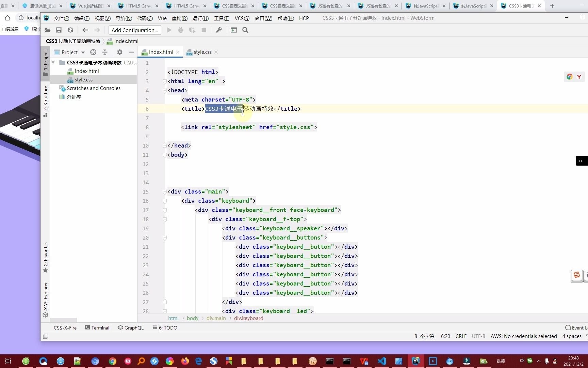Click the Back navigation arrow in toolbar

pos(85,30)
